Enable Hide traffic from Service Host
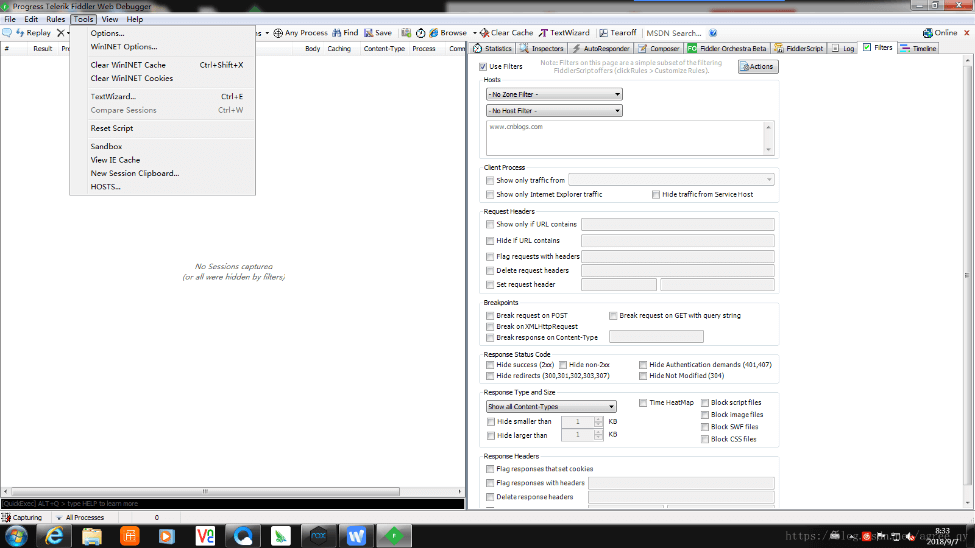Viewport: 975px width, 548px height. 656,195
